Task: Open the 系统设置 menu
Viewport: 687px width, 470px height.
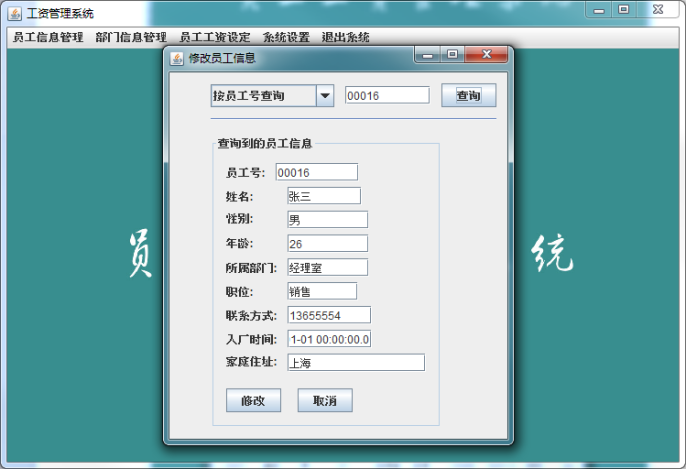Action: coord(286,37)
